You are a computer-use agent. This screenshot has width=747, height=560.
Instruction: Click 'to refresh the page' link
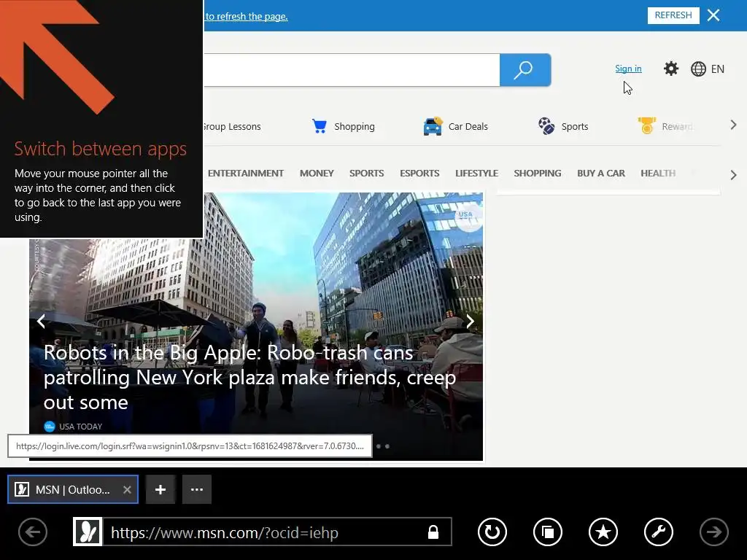pyautogui.click(x=247, y=16)
